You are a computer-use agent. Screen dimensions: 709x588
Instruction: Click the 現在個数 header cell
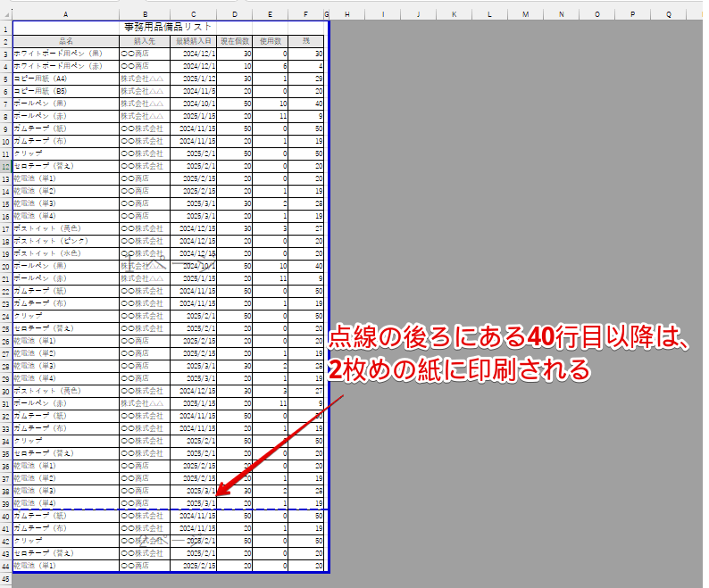(235, 41)
